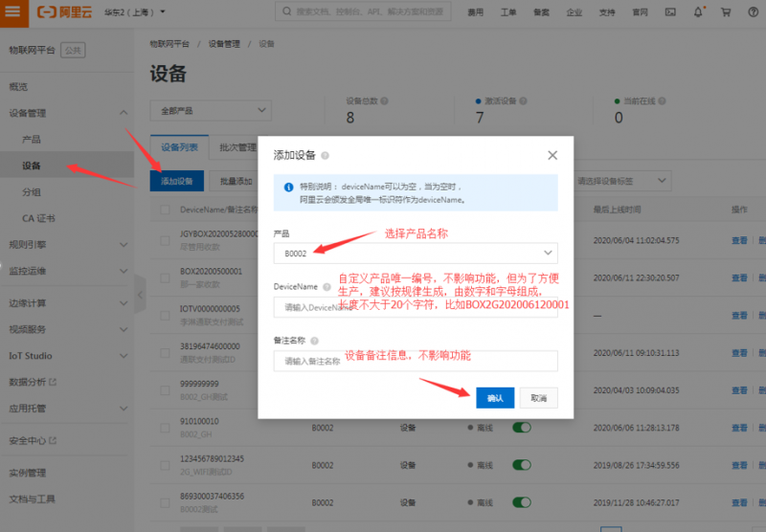
Task: Expand the 规则引擎 sidebar section
Action: pos(67,245)
